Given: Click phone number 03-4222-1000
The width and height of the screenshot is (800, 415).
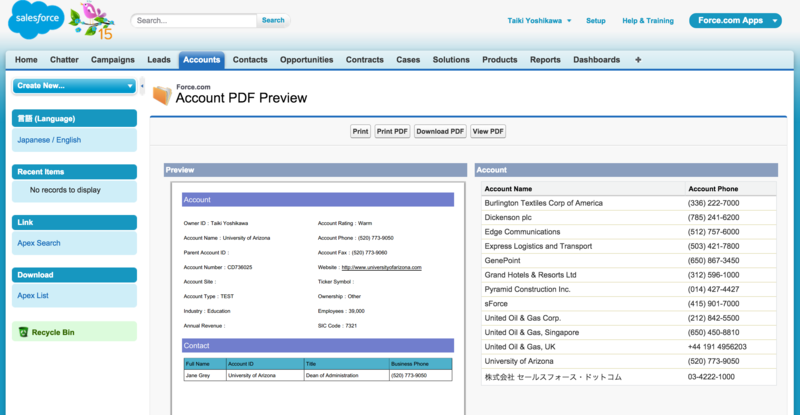Looking at the screenshot, I should (x=711, y=377).
